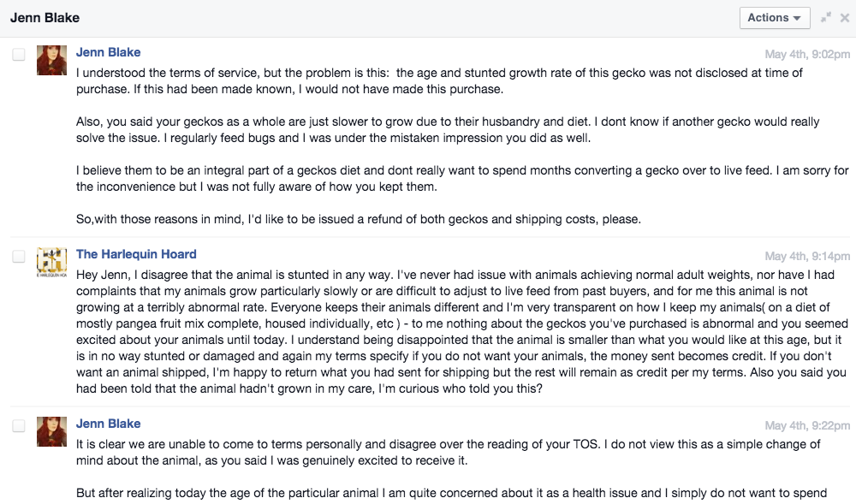856x504 pixels.
Task: Open the Actions dropdown menu
Action: [774, 18]
